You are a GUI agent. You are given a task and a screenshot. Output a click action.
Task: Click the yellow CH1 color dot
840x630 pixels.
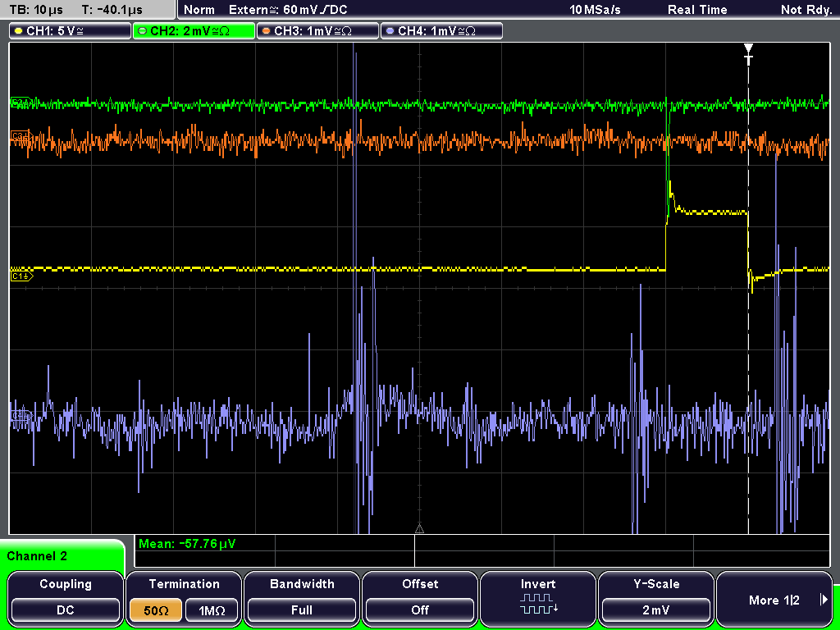click(19, 31)
